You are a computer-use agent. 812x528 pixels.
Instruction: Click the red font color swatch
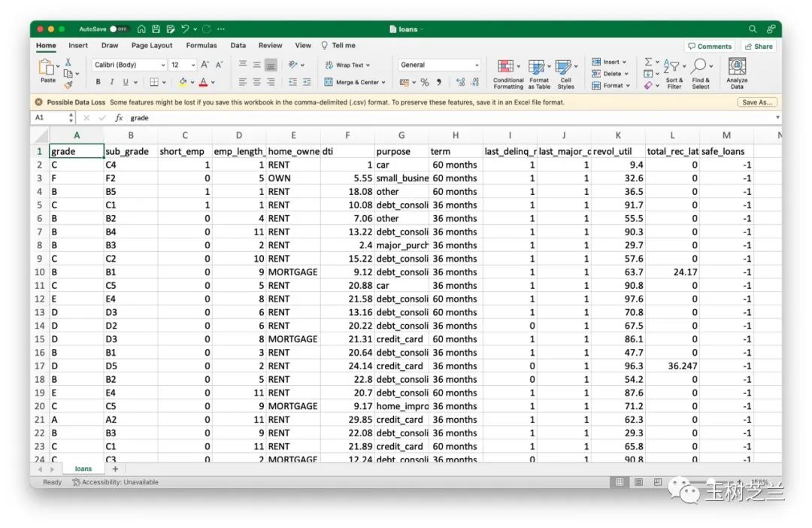click(203, 82)
